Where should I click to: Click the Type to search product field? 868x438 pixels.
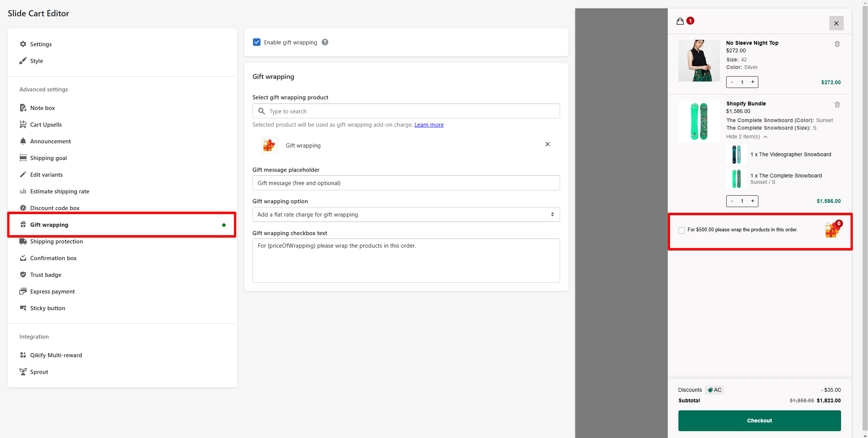point(406,111)
